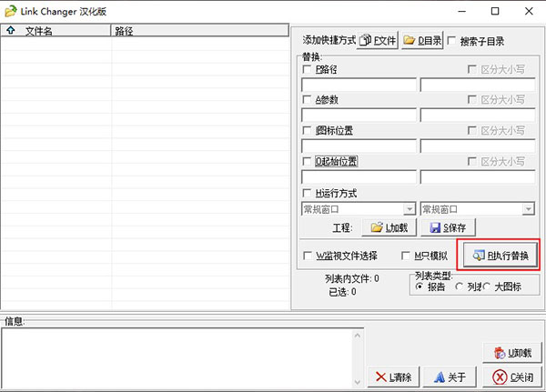Click the L清除 clear button

point(393,377)
